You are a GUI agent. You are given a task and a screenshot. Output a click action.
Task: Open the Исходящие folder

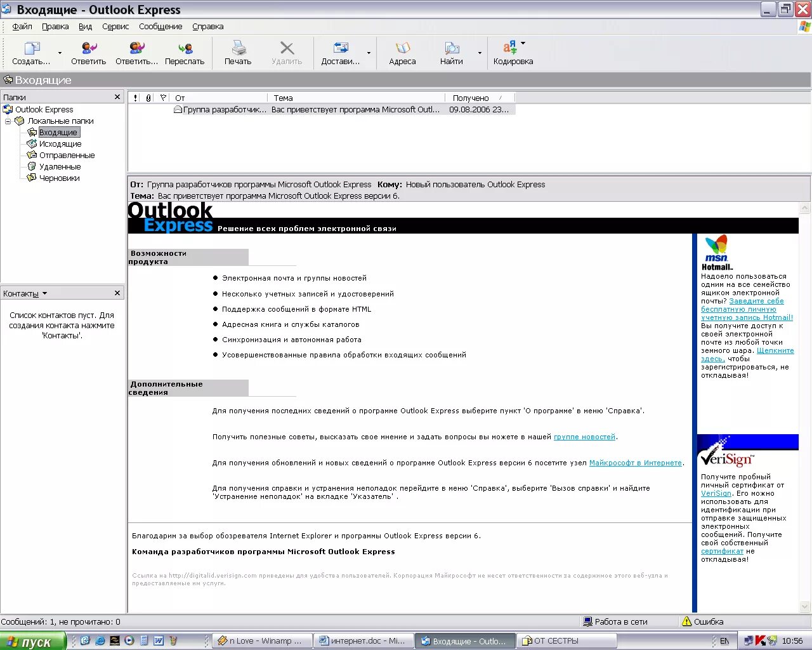pos(60,143)
